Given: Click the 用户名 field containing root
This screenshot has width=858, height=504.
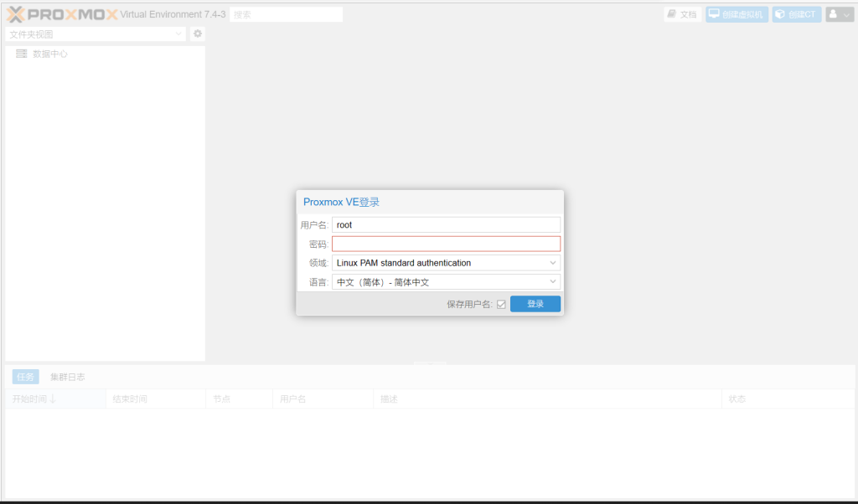Looking at the screenshot, I should 446,224.
